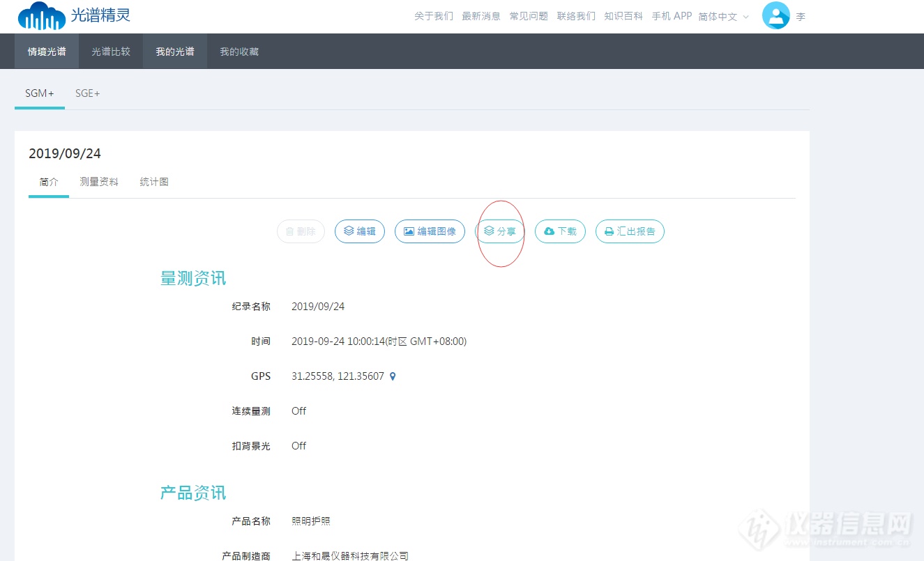Click the 连续量测 Off value
Image resolution: width=924 pixels, height=561 pixels.
pos(298,411)
